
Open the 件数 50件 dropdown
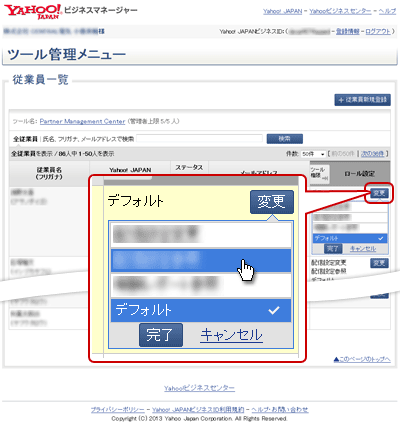(313, 154)
